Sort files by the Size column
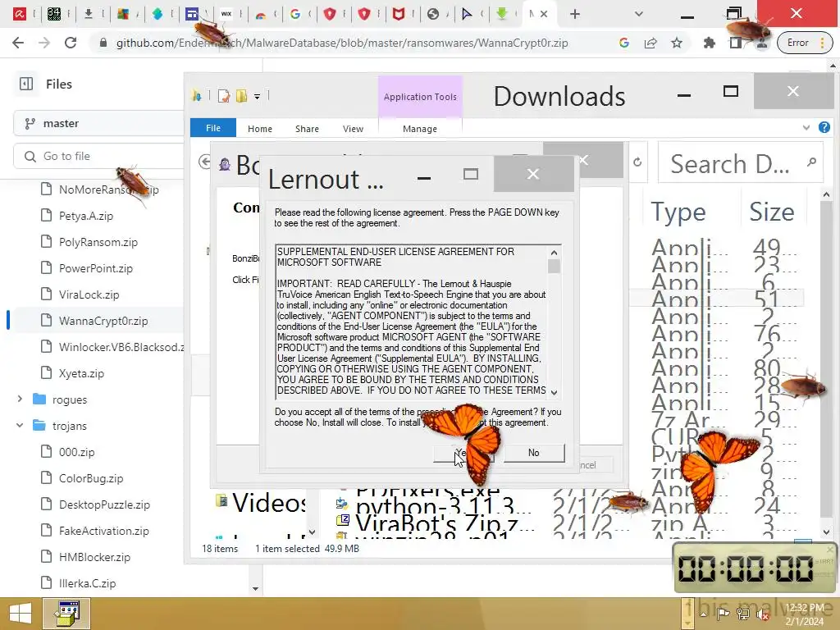Screen dimensions: 840x630 pos(772,212)
